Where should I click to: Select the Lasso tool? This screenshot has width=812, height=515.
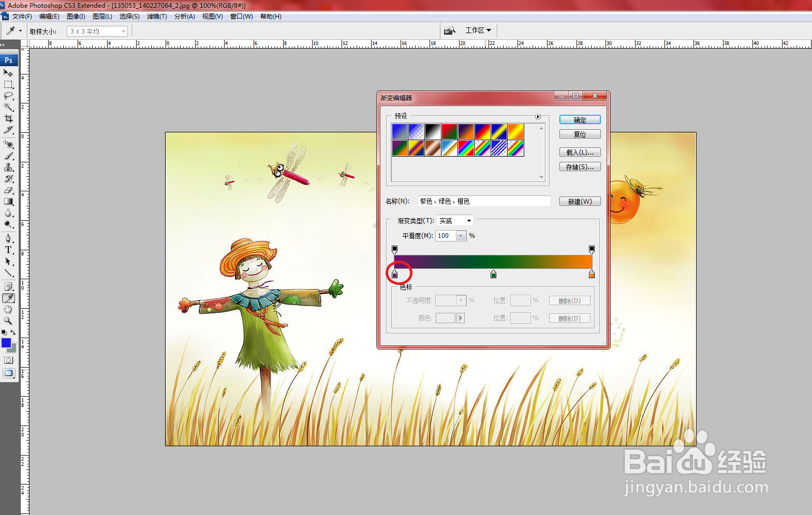pyautogui.click(x=8, y=96)
